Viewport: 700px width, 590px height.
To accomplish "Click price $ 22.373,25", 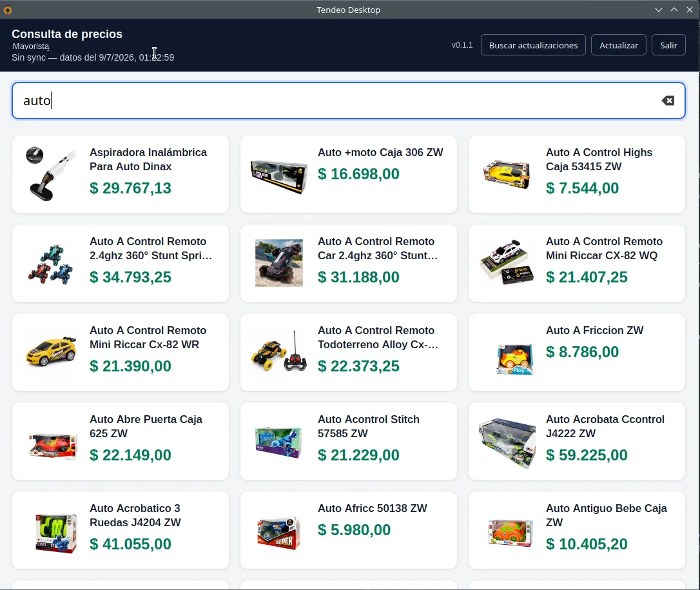I will tap(358, 366).
